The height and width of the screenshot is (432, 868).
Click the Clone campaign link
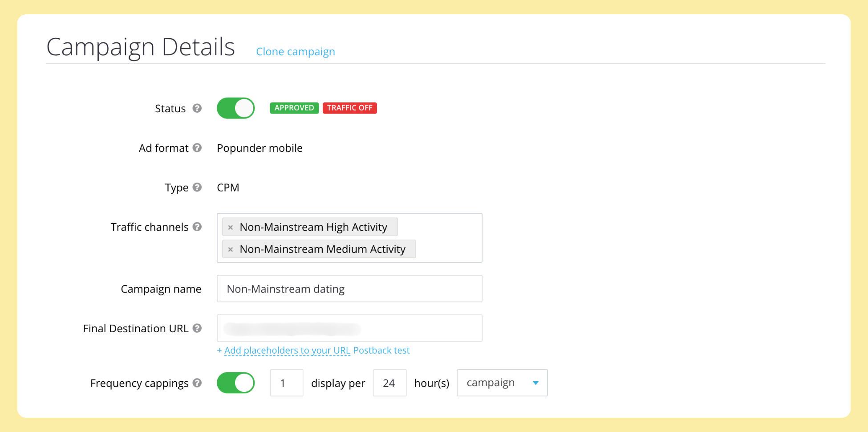point(296,52)
